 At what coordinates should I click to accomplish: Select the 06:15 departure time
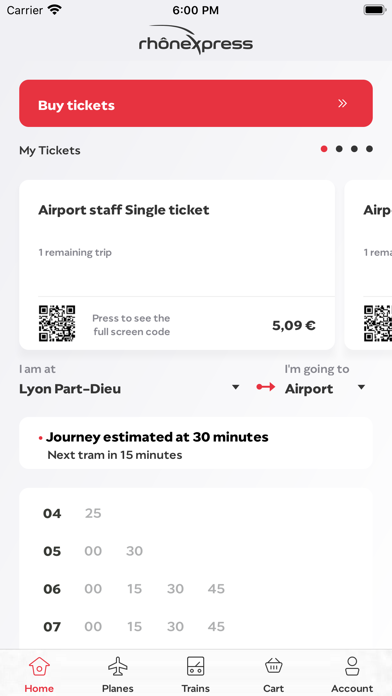point(134,589)
